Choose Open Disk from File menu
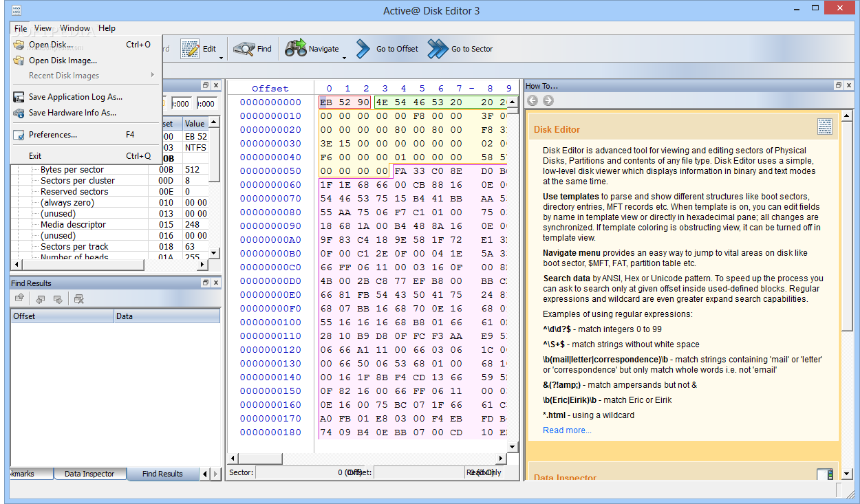This screenshot has width=860, height=504. coord(86,45)
